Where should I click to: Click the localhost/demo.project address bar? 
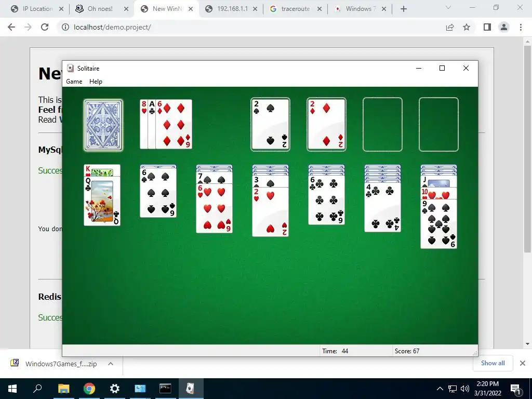tap(251, 27)
